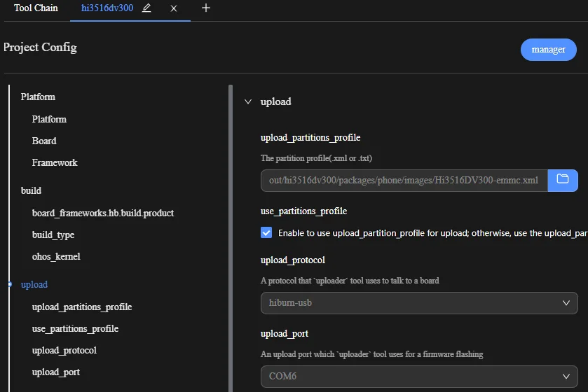Select upload section in sidebar

coord(34,285)
